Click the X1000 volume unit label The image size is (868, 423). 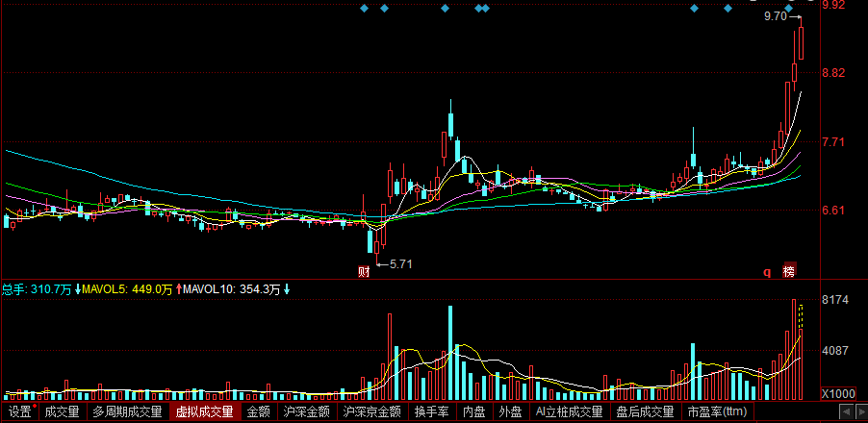point(838,394)
